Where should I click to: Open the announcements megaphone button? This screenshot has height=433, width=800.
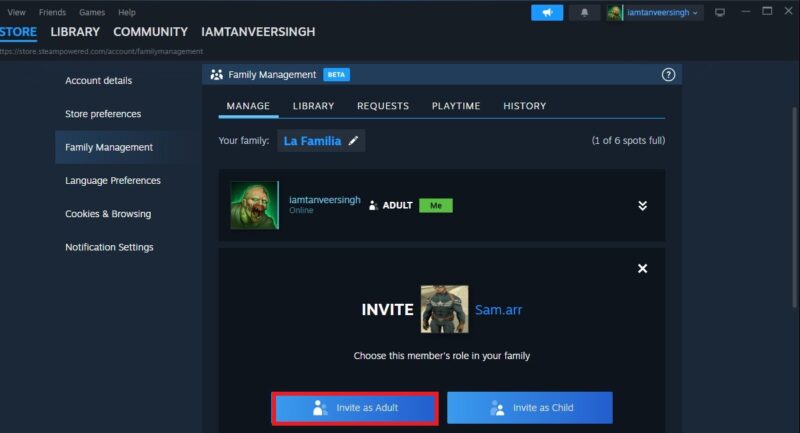coord(547,12)
